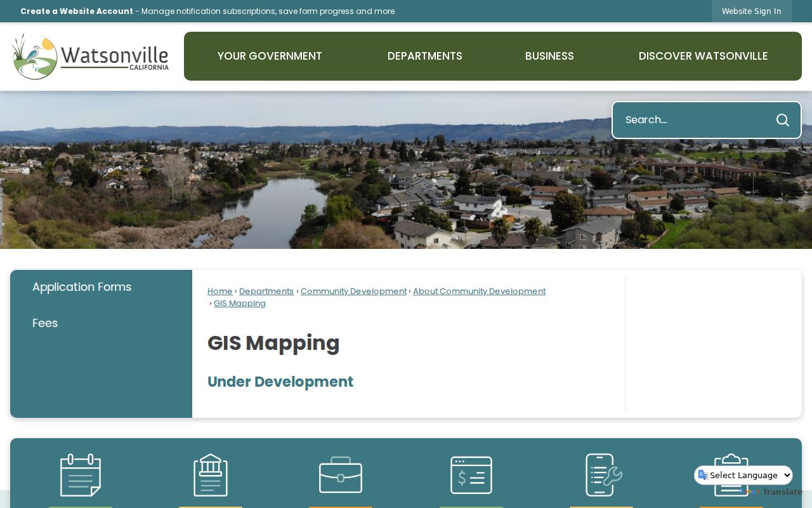Go to Home in the breadcrumb
812x508 pixels.
click(220, 291)
